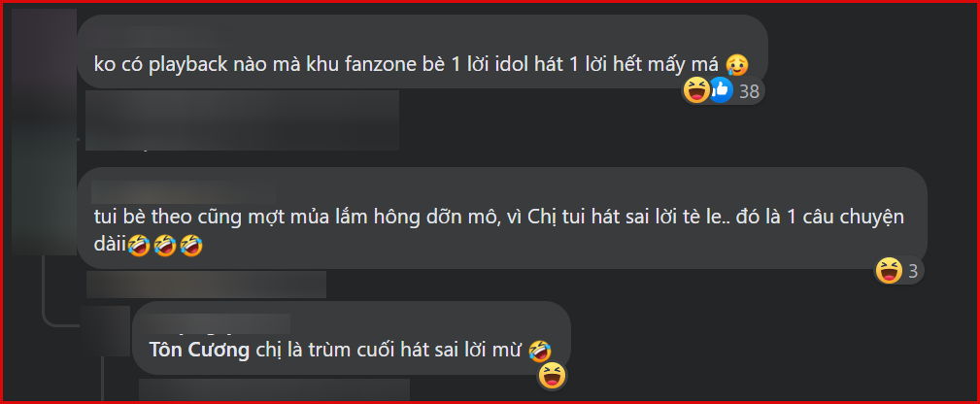Click the blurred action row under Tôn Cương reply

click(x=274, y=389)
